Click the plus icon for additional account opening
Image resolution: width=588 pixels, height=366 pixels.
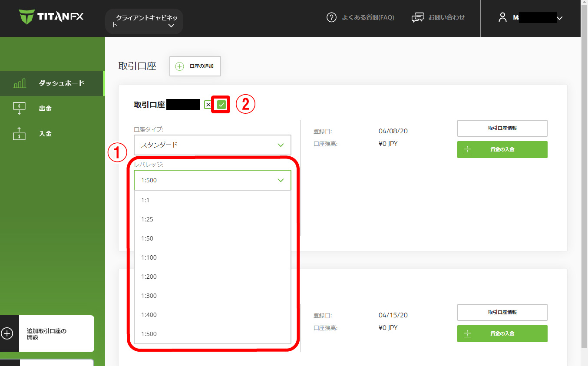[x=7, y=333]
